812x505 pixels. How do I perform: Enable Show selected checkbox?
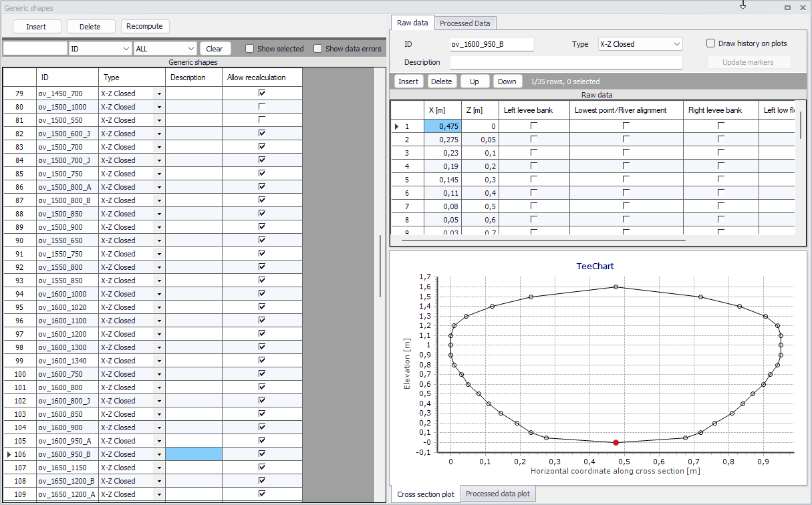point(249,49)
